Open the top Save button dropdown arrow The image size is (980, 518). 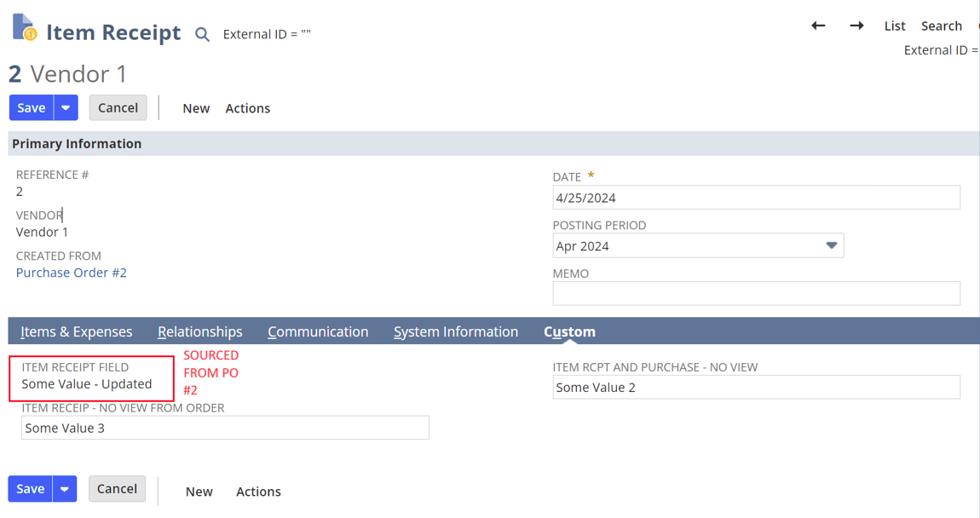pyautogui.click(x=66, y=108)
